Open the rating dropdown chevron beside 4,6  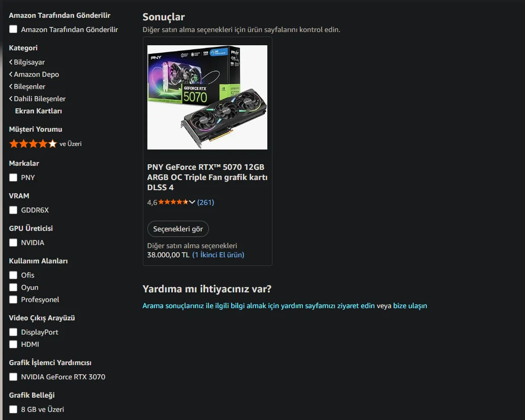coord(192,202)
